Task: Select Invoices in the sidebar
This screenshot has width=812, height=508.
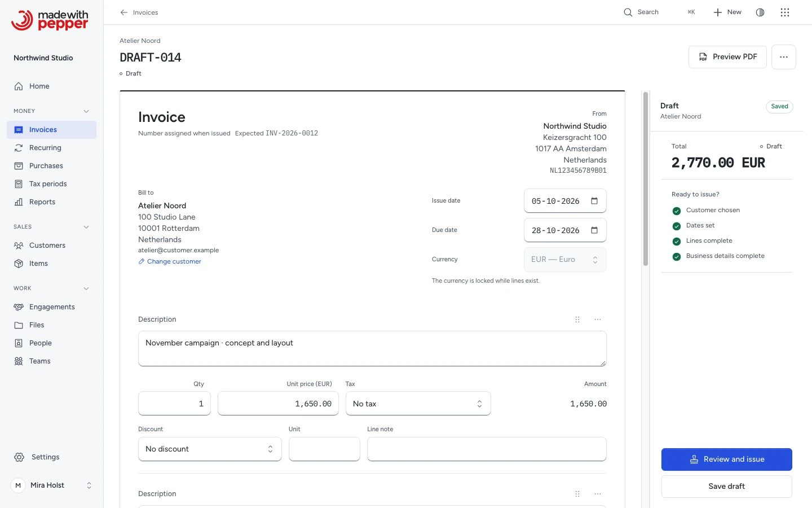Action: pos(52,130)
